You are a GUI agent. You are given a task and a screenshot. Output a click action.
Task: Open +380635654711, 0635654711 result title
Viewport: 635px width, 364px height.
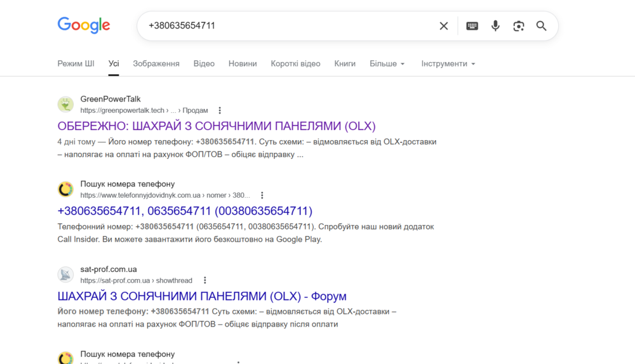pos(185,211)
